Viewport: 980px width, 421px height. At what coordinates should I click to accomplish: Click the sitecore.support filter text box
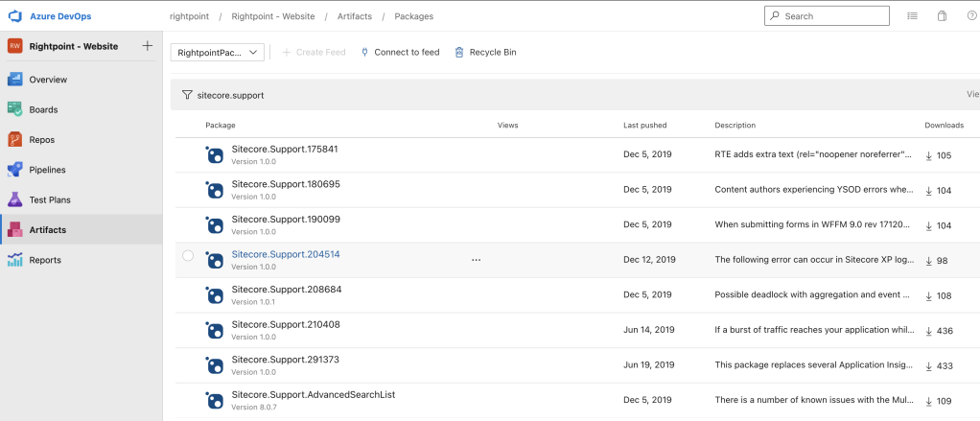pyautogui.click(x=231, y=95)
